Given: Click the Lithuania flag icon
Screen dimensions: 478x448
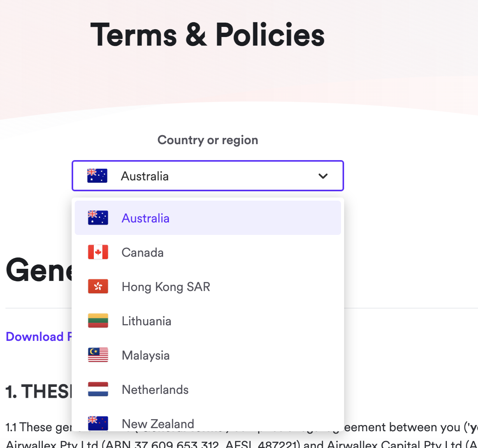Looking at the screenshot, I should 98,321.
